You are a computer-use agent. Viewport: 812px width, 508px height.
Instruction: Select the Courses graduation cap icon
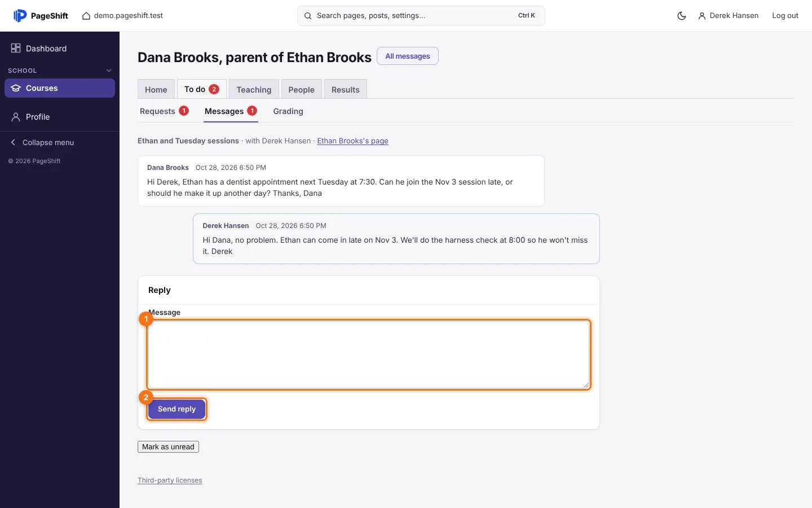(16, 88)
